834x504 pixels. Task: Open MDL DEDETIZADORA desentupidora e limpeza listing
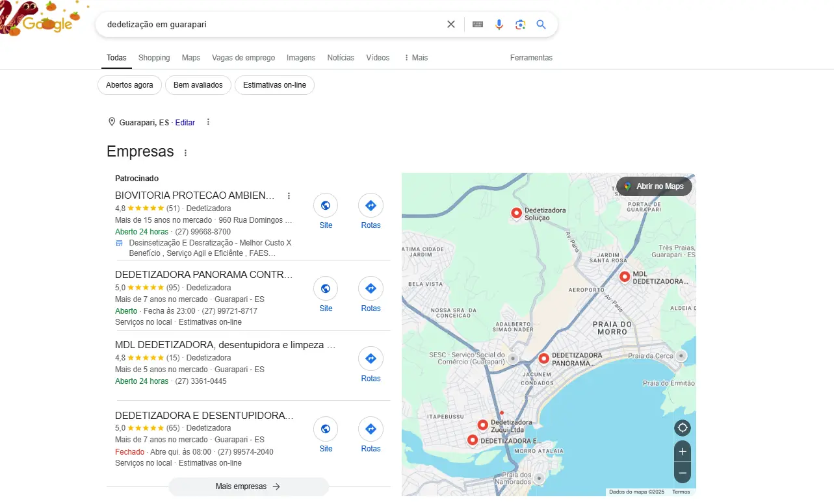(226, 345)
